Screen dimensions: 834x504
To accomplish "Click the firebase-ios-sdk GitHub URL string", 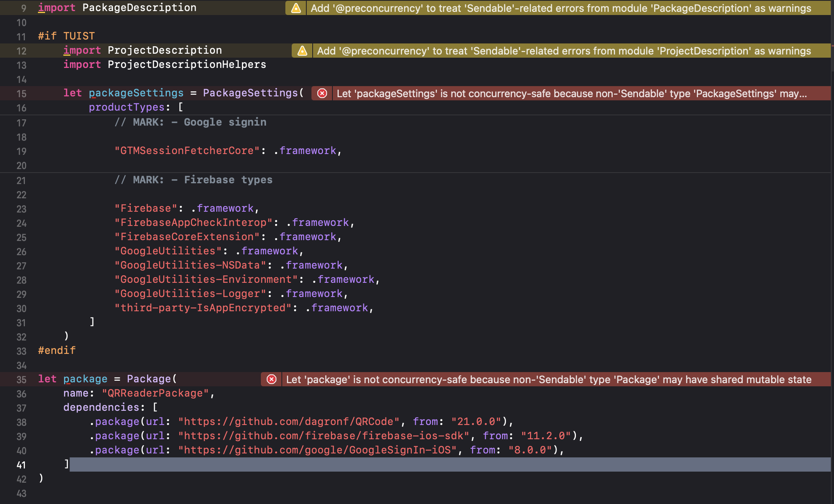I will tap(324, 436).
